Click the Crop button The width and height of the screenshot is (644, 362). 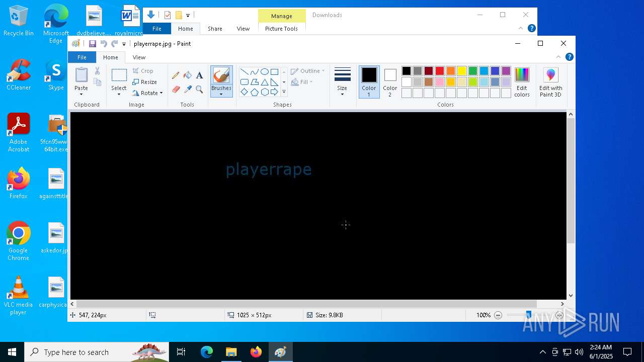coord(143,71)
